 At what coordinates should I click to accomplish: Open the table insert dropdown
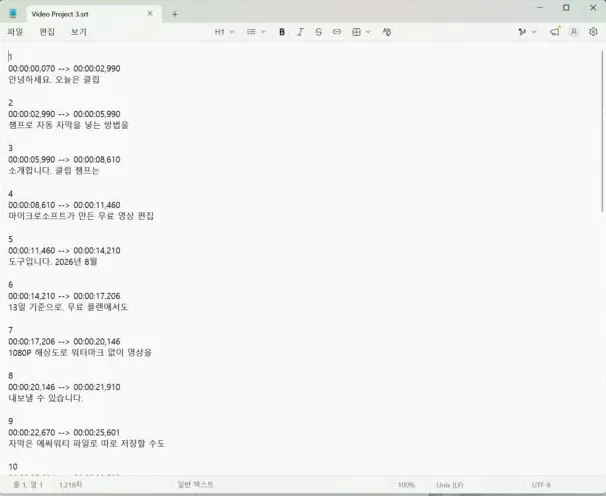[x=361, y=32]
